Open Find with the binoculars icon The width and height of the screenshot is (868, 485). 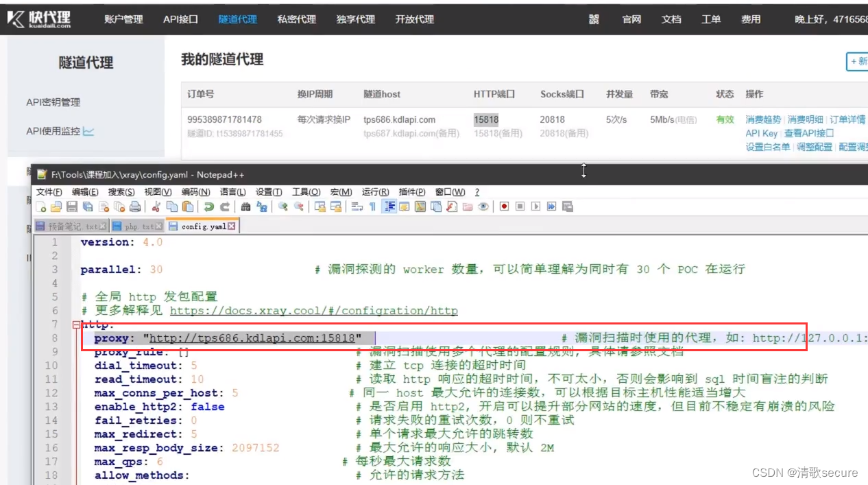tap(245, 206)
